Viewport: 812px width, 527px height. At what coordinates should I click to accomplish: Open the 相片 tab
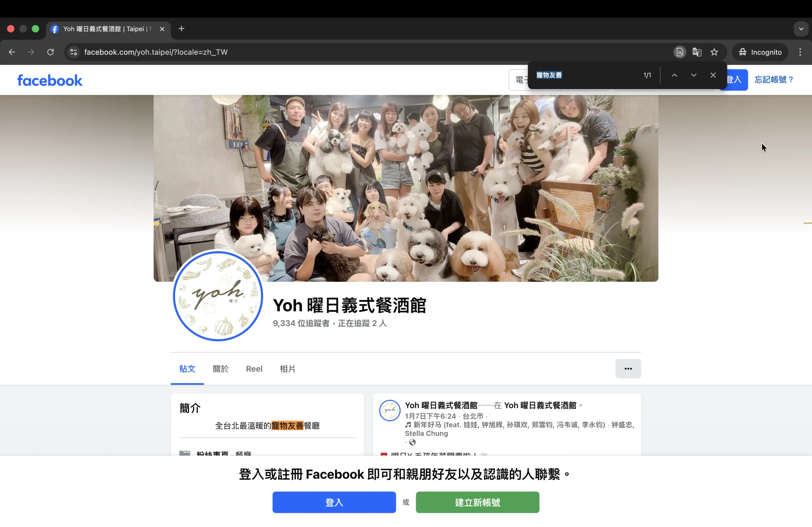pyautogui.click(x=287, y=369)
